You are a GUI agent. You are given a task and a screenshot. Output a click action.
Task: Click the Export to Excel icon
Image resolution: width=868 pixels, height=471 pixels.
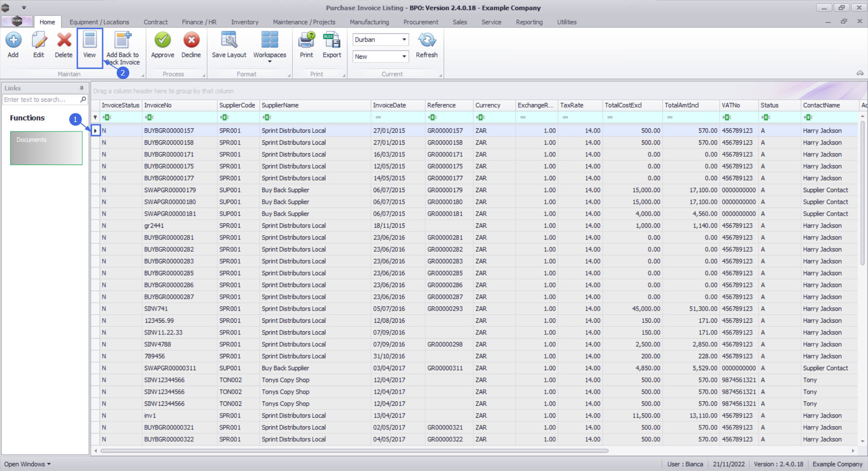(332, 41)
